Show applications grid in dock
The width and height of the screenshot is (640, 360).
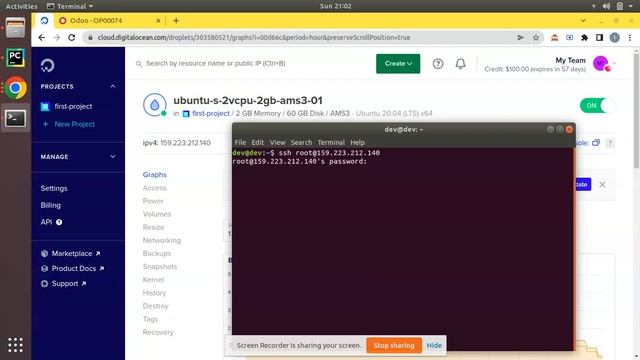[15, 345]
